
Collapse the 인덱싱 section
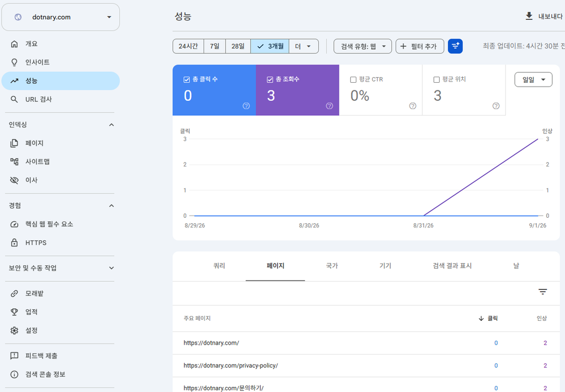point(111,125)
